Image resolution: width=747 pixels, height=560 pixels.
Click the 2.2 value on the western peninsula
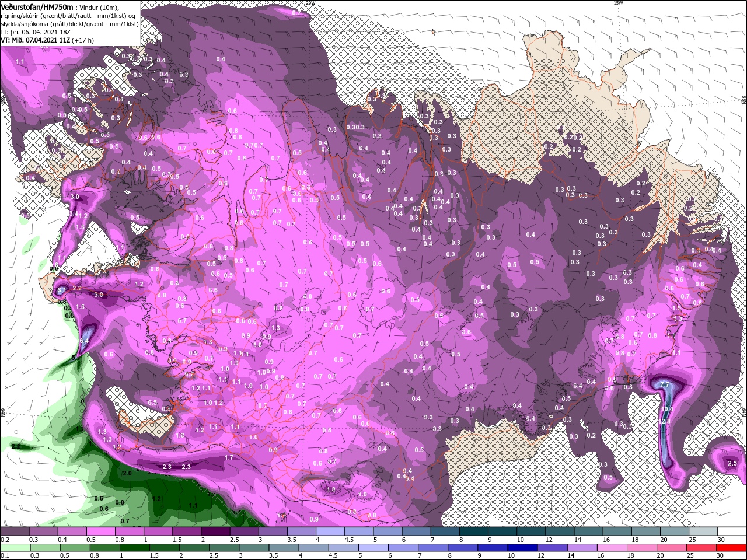77,289
